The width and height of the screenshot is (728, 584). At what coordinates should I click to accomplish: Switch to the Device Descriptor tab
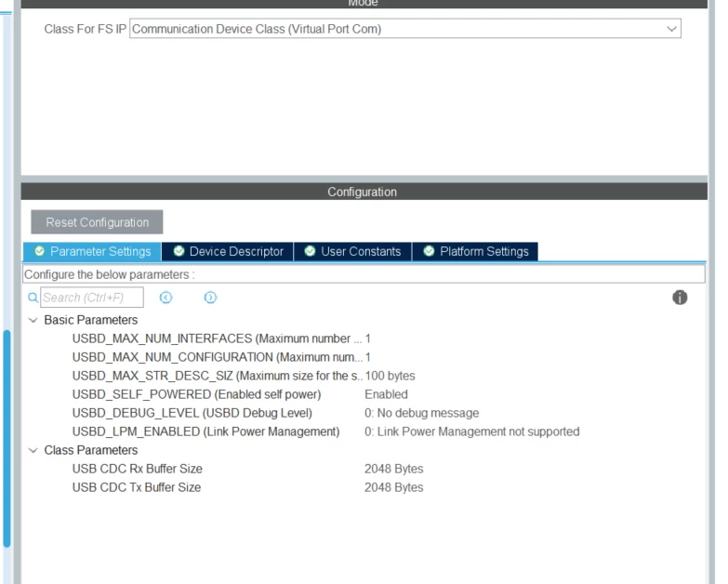(228, 251)
